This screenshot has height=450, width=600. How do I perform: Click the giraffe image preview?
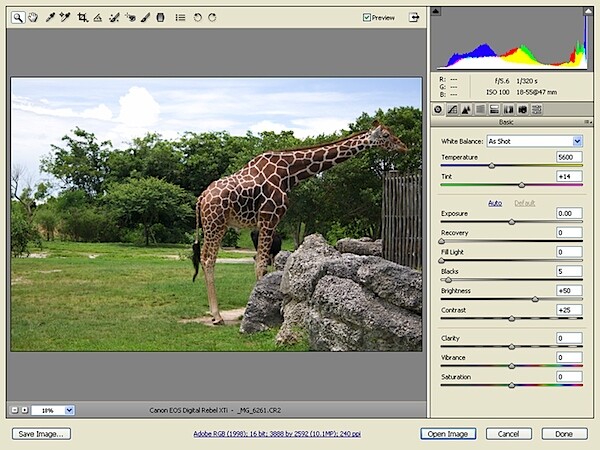click(216, 214)
